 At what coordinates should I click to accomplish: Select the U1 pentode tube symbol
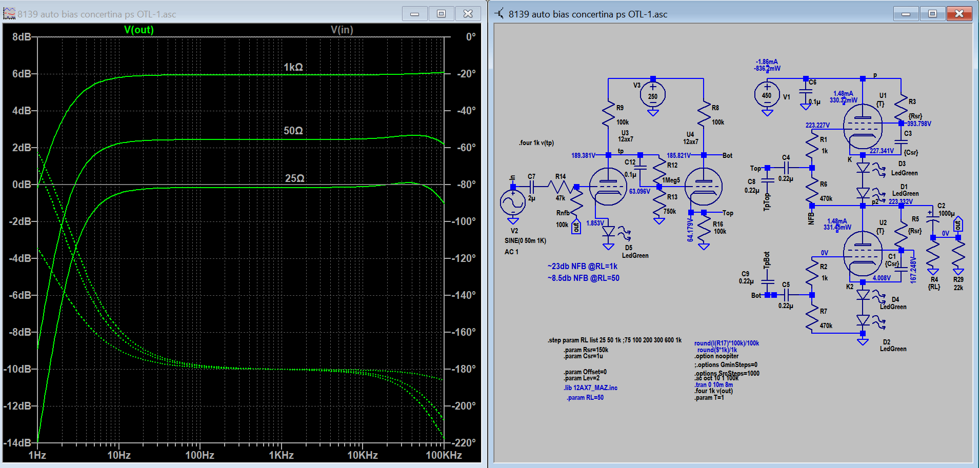click(x=863, y=126)
